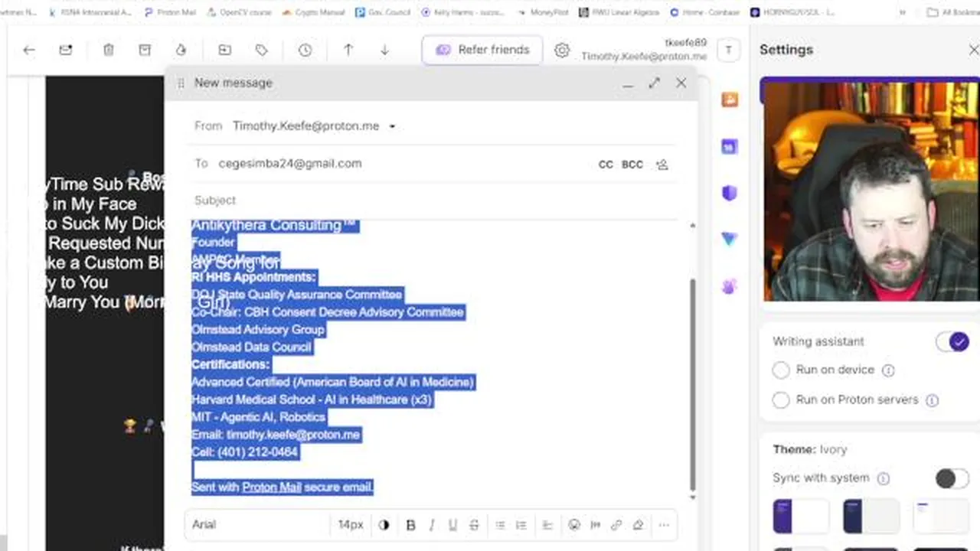Insert a bulleted list
The image size is (980, 551).
(500, 525)
